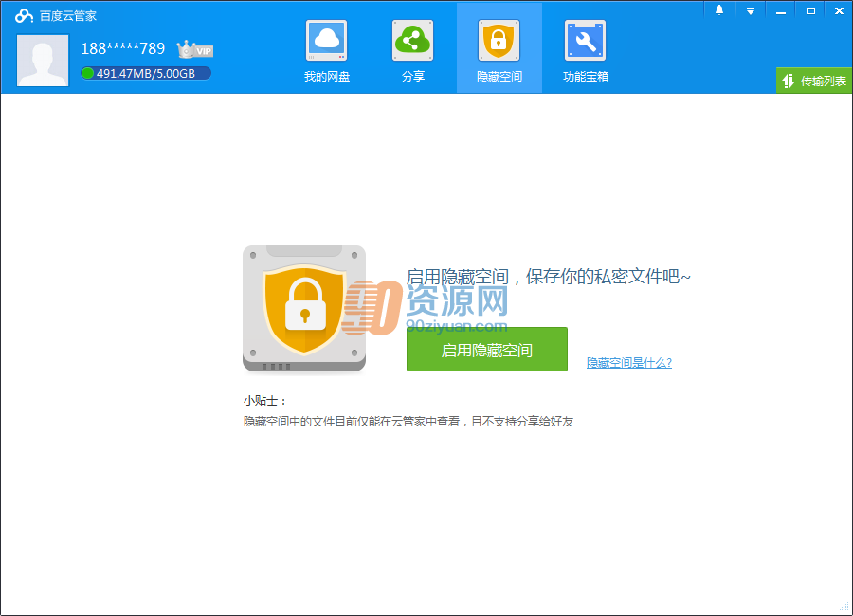The height and width of the screenshot is (616, 853).
Task: Click the user avatar picture
Action: click(43, 61)
